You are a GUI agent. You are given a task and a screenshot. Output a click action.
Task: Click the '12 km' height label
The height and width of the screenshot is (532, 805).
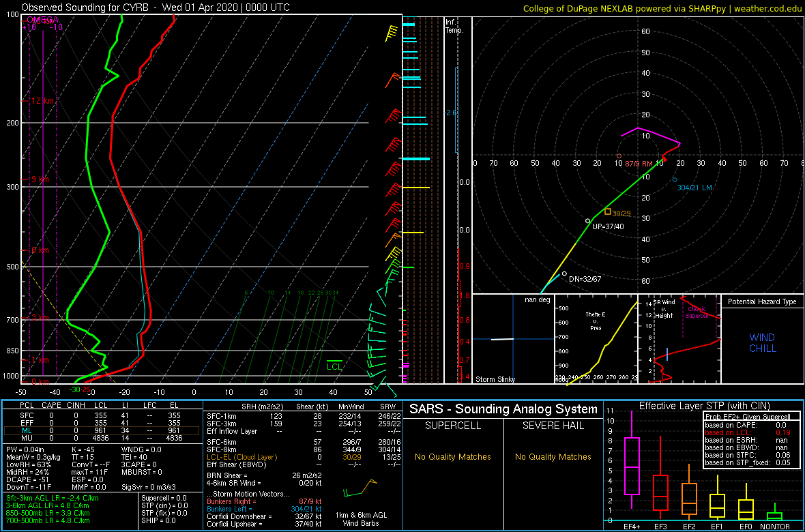43,101
